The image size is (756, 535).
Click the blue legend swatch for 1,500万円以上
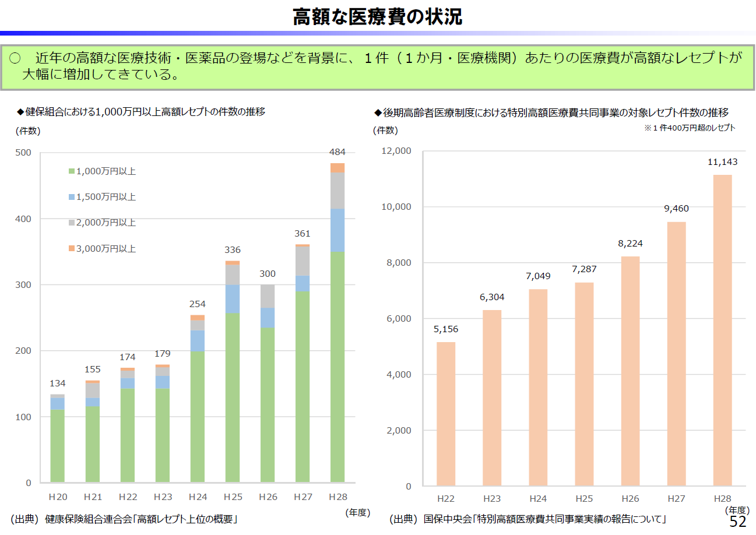point(72,197)
